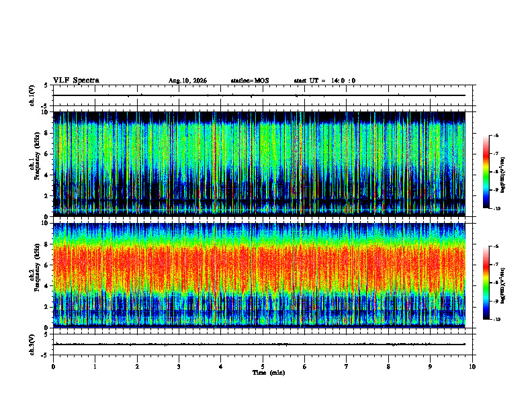The width and height of the screenshot is (532, 411).
Task: Click the ch.1 spectrogram color bar
Action: [x=486, y=172]
